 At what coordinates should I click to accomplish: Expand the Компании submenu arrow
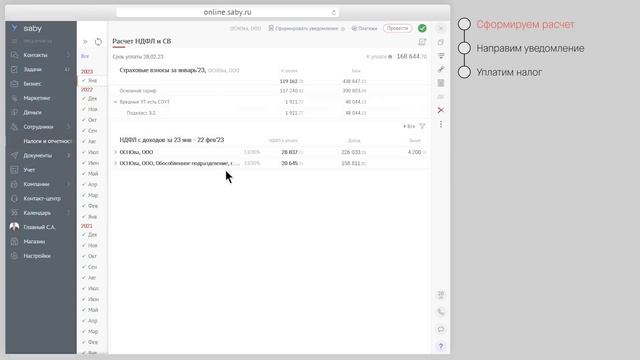pos(69,184)
